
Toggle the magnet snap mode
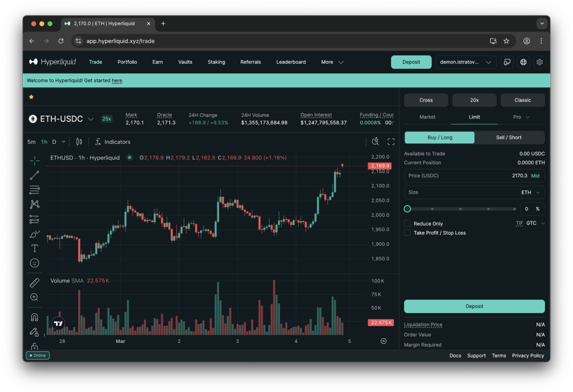[x=34, y=317]
